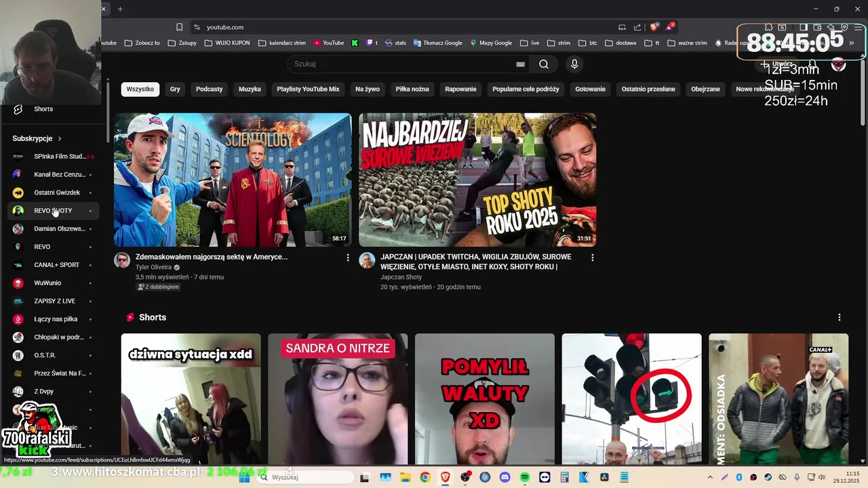
Task: Show hidden system tray icons
Action: [x=710, y=477]
